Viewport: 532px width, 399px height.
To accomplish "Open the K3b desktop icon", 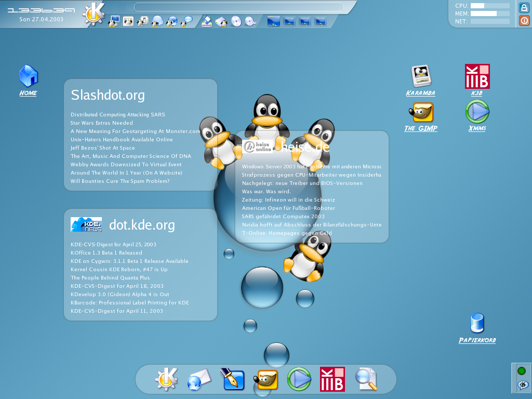I will 477,81.
